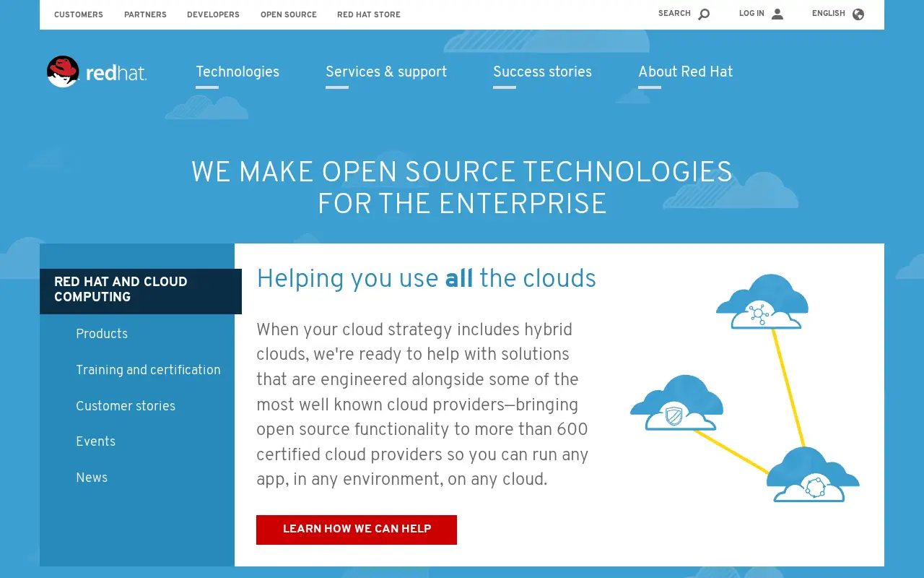Click the cloud with shield icon
Image resolution: width=924 pixels, height=578 pixels.
[x=676, y=402]
